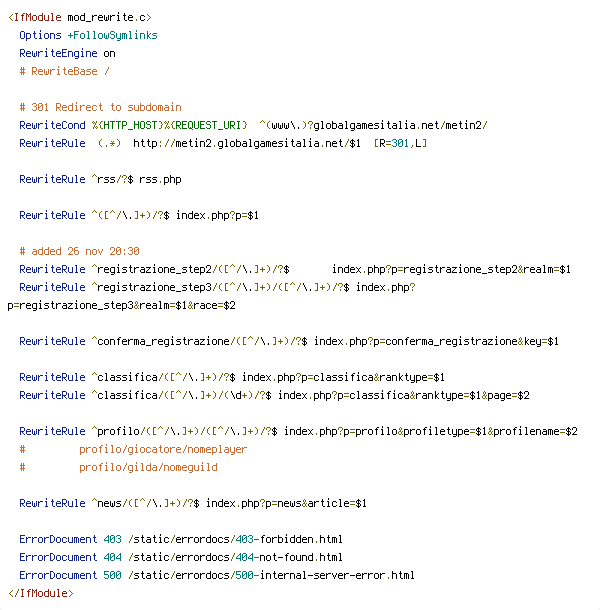Click index.php?p=$1 rewrite target
This screenshot has width=600, height=610.
pos(217,215)
